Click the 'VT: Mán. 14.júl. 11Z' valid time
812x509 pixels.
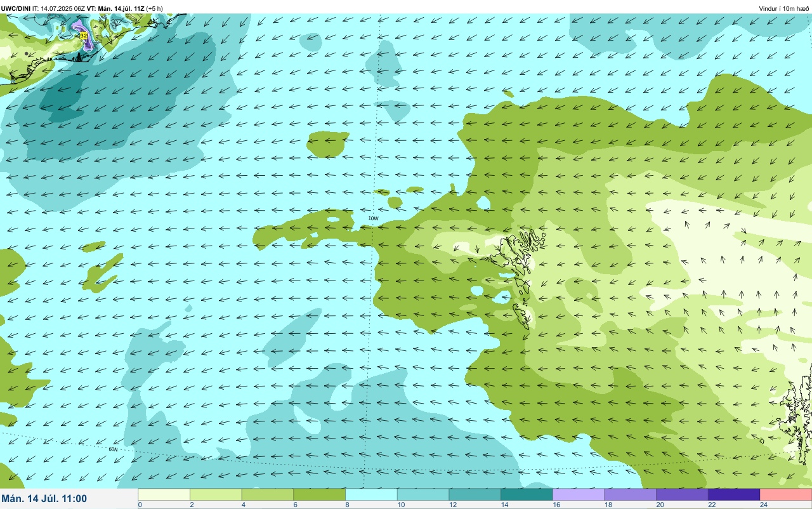116,8
